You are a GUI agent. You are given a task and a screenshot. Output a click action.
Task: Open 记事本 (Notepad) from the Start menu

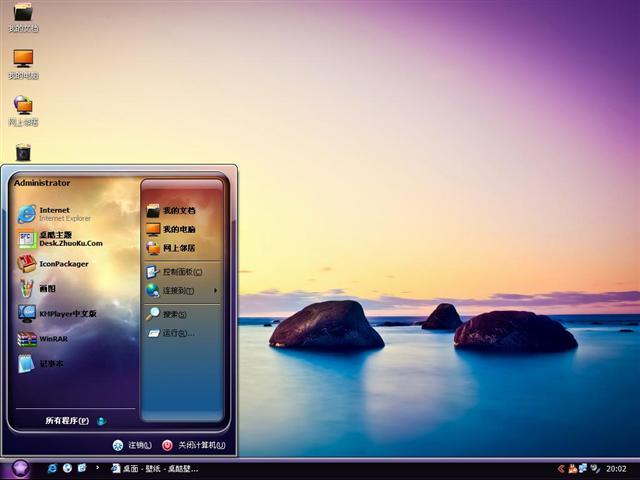point(45,364)
